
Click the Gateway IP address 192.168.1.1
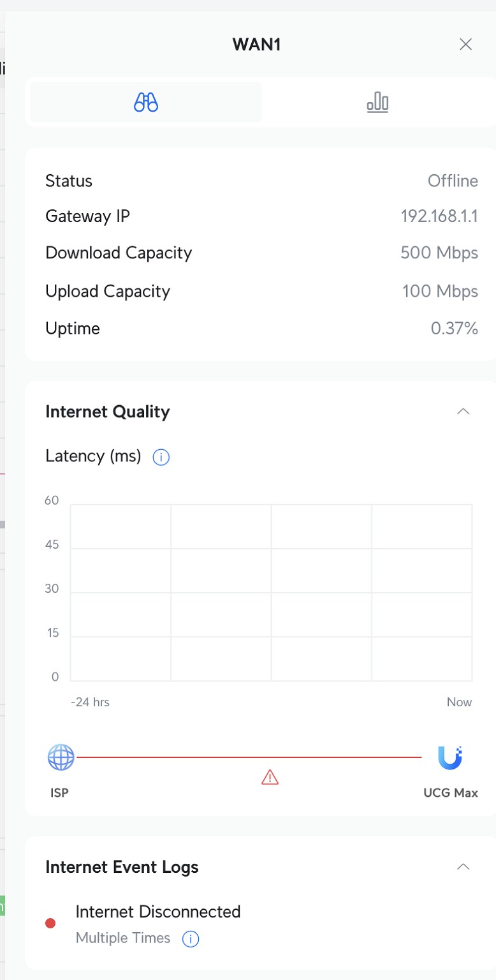pos(439,216)
